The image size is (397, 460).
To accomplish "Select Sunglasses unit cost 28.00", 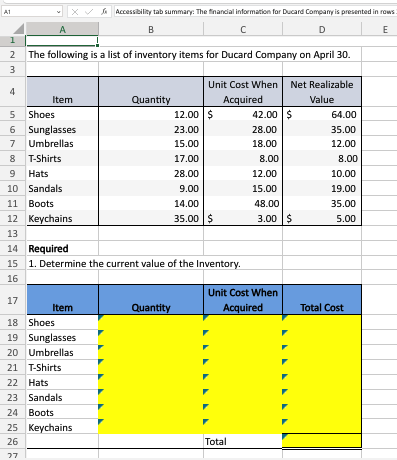I will pos(243,129).
